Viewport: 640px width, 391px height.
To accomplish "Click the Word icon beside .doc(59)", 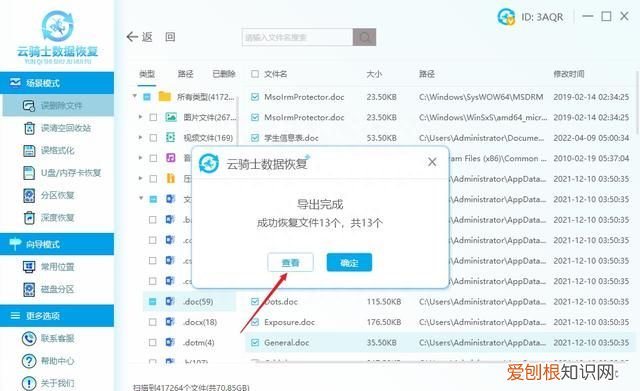I will click(170, 301).
